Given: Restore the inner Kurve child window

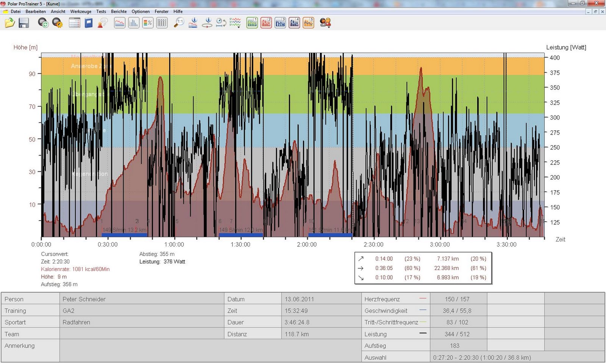Looking at the screenshot, I should [595, 12].
